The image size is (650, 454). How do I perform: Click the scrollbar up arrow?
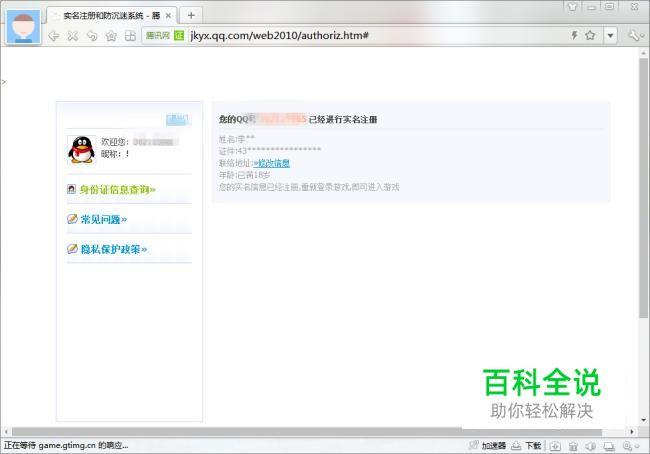[x=643, y=53]
